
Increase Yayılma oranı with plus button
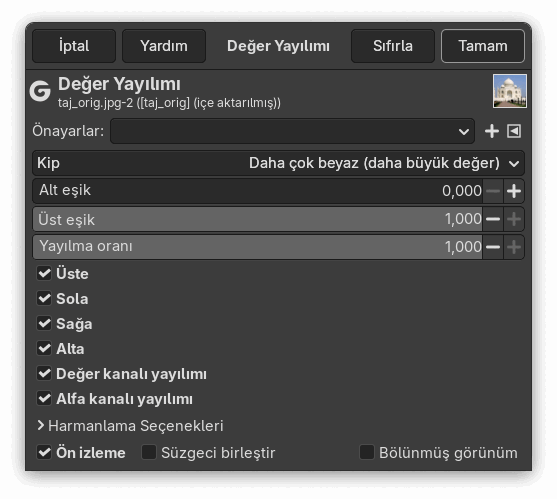514,247
